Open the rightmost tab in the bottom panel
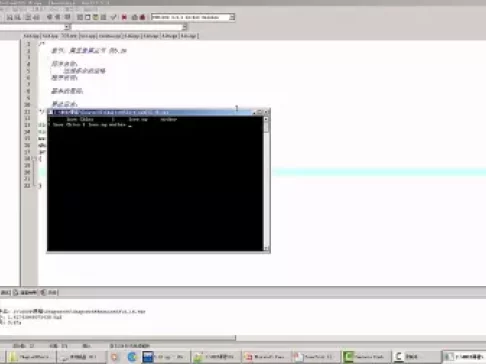This screenshot has width=486, height=364. pyautogui.click(x=49, y=293)
